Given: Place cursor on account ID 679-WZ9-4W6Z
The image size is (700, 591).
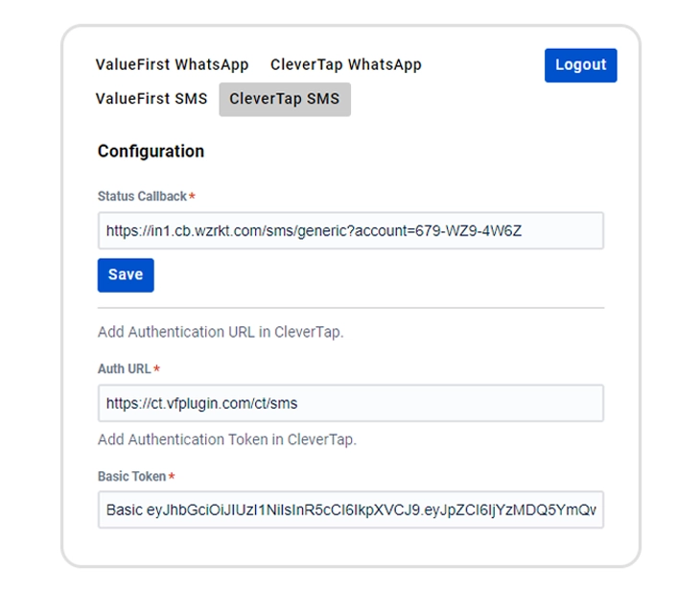Looking at the screenshot, I should (468, 230).
